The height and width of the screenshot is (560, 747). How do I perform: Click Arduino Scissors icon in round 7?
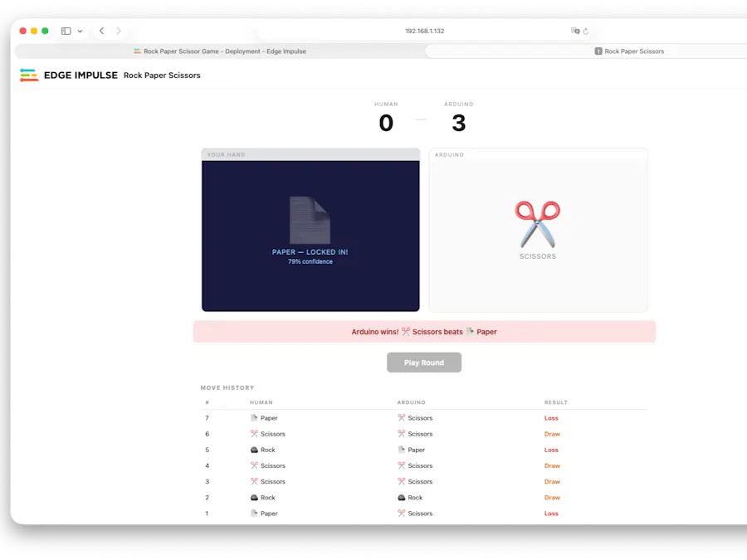401,417
